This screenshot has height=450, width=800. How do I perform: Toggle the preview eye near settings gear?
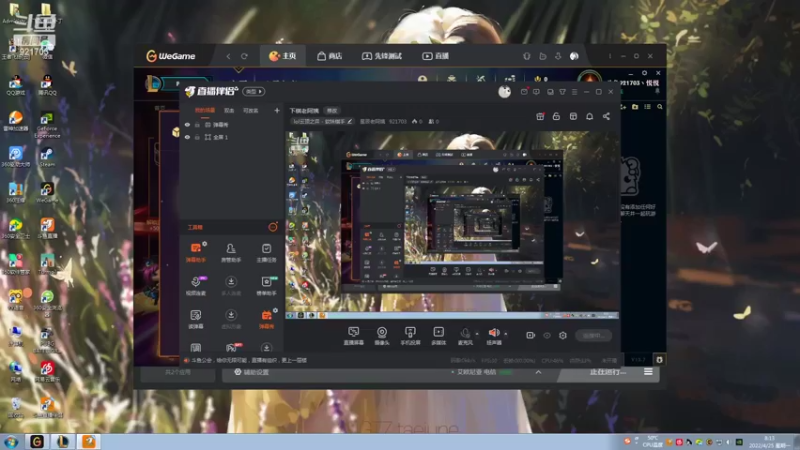pyautogui.click(x=547, y=335)
